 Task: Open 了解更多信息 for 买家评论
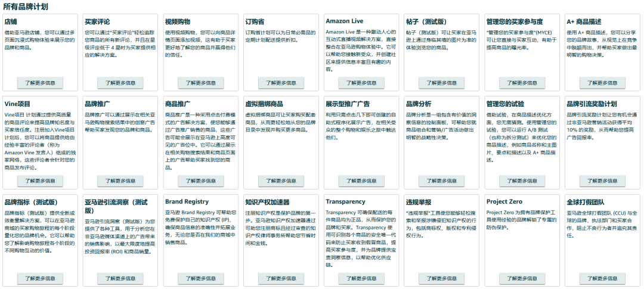click(x=120, y=82)
